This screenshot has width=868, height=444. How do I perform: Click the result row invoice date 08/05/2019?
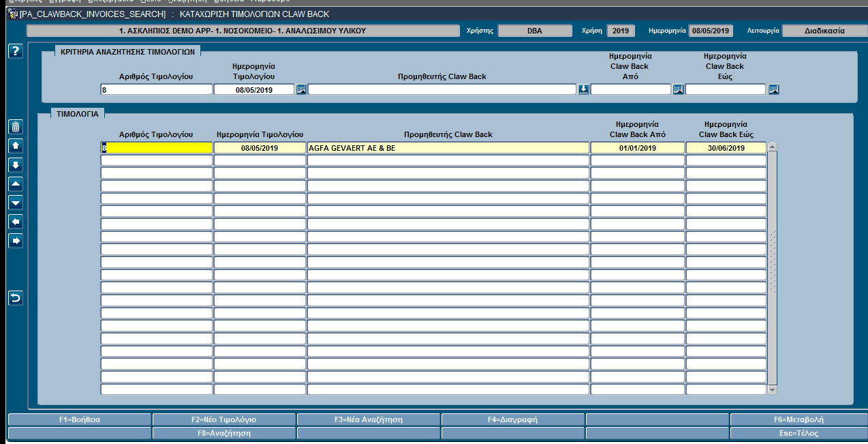pyautogui.click(x=260, y=147)
